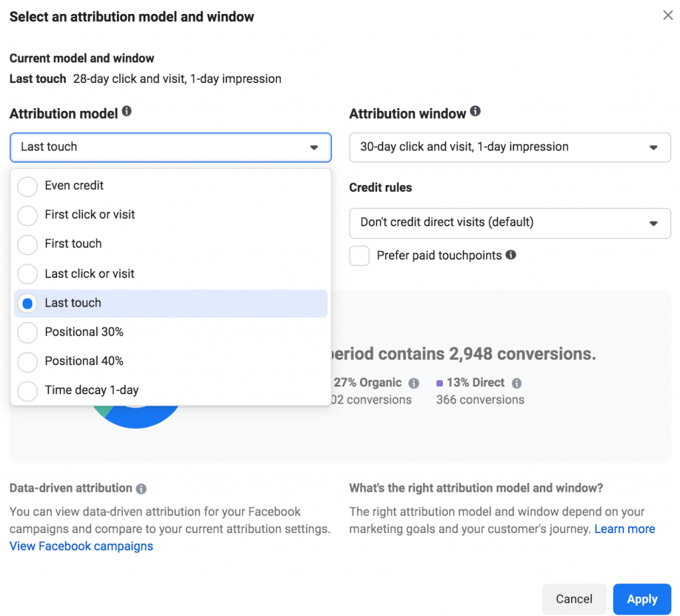This screenshot has width=680, height=616.
Task: Click the Learn more link
Action: (624, 528)
